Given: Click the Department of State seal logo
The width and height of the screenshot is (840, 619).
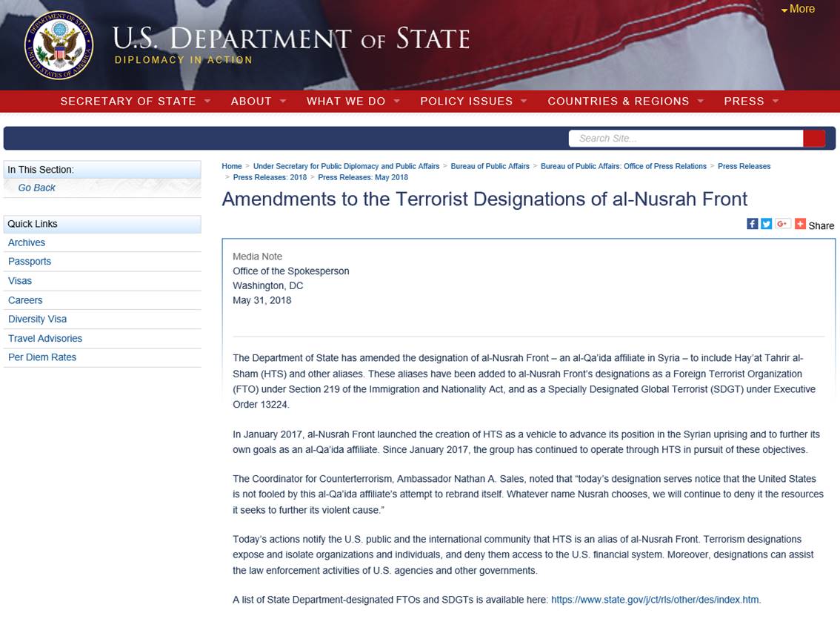Looking at the screenshot, I should click(59, 45).
